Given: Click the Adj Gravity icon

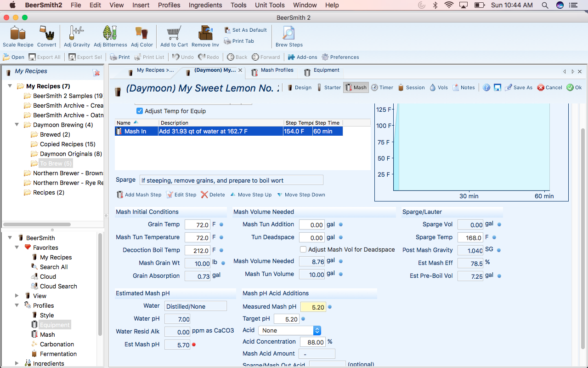Looking at the screenshot, I should 77,36.
